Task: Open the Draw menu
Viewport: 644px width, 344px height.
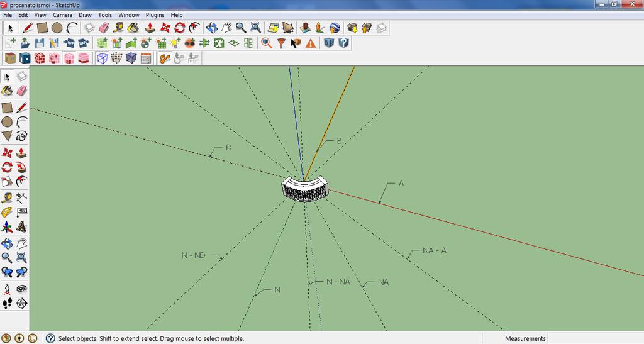Action: coord(85,14)
